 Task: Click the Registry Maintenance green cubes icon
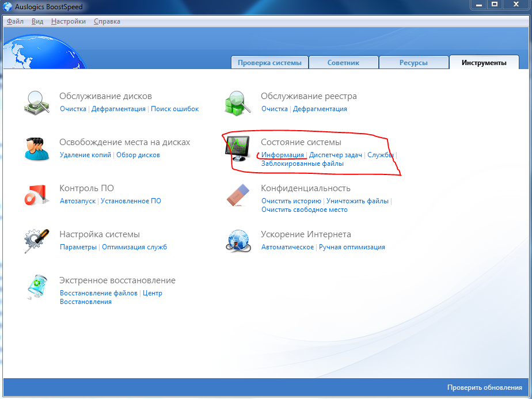[238, 103]
